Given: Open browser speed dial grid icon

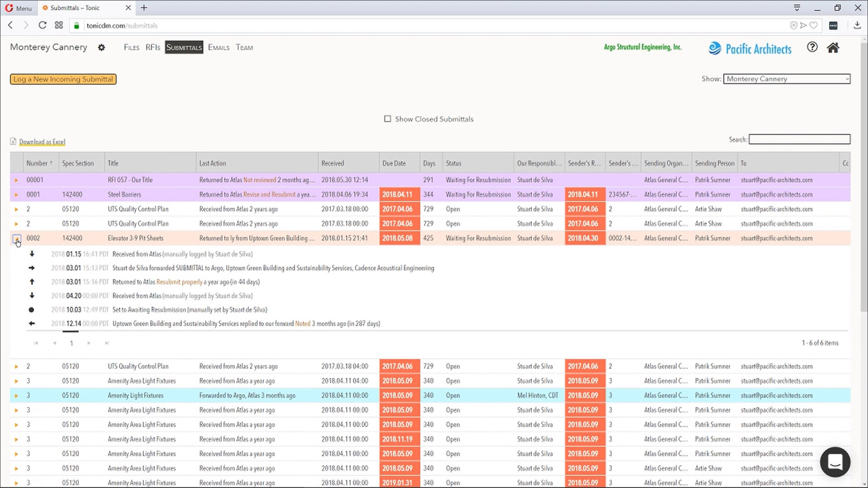Looking at the screenshot, I should click(59, 25).
